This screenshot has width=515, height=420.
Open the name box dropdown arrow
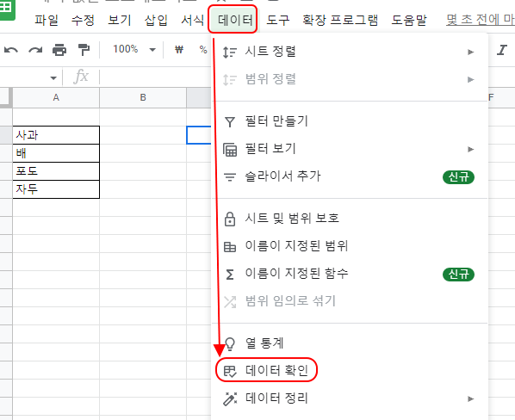[x=53, y=77]
